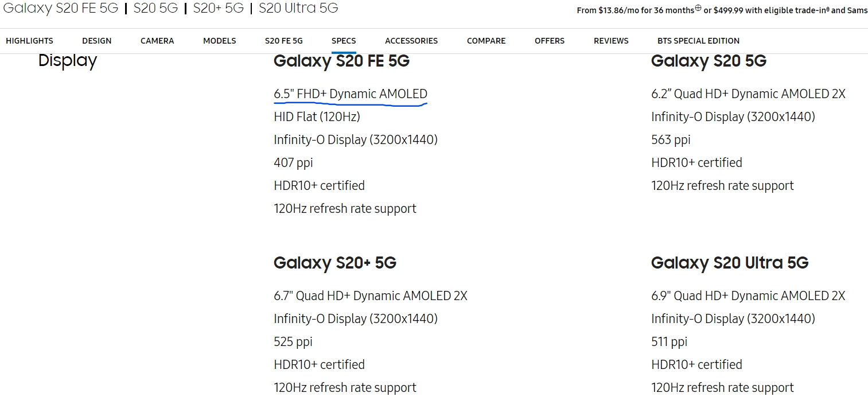This screenshot has height=416, width=868.
Task: Click the Galaxy S20+ 5G heading
Action: [335, 263]
